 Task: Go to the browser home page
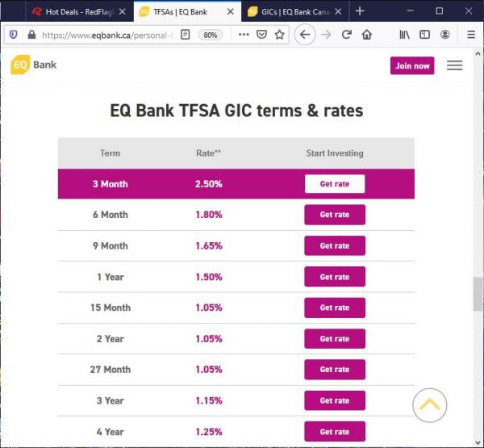click(x=367, y=35)
